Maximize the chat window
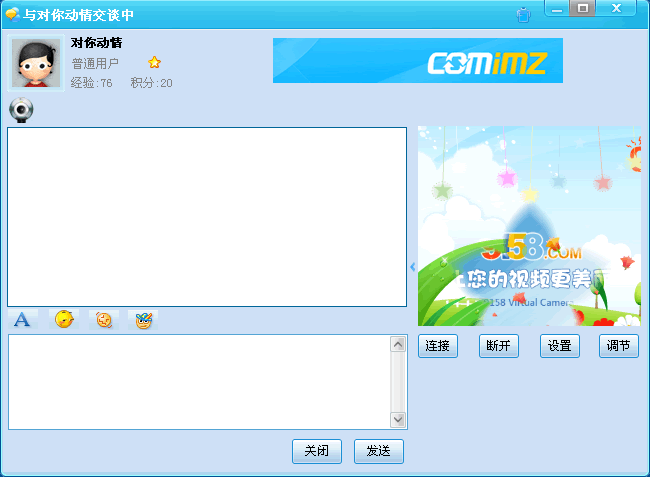 (582, 8)
